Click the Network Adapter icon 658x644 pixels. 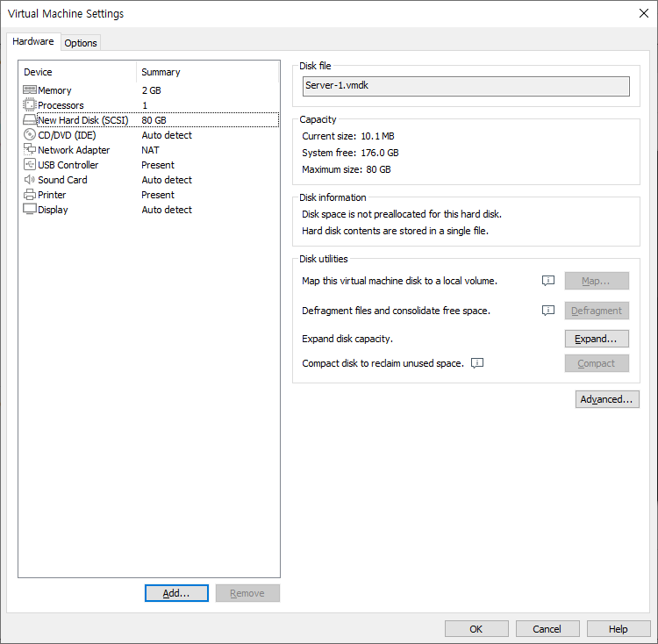[x=29, y=149]
